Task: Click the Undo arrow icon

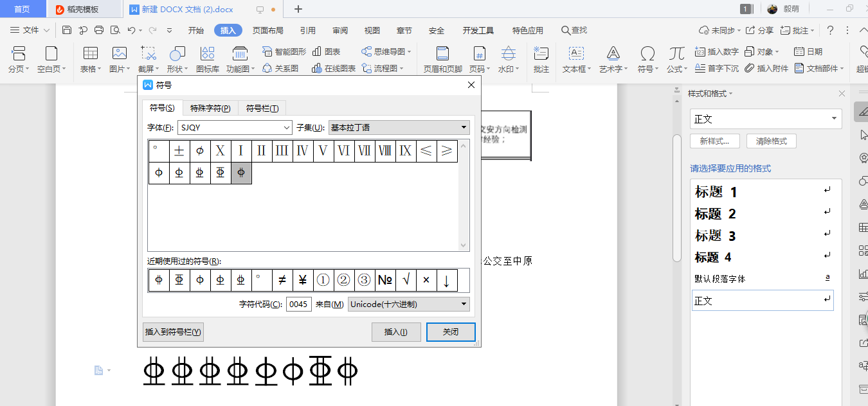Action: coord(131,30)
